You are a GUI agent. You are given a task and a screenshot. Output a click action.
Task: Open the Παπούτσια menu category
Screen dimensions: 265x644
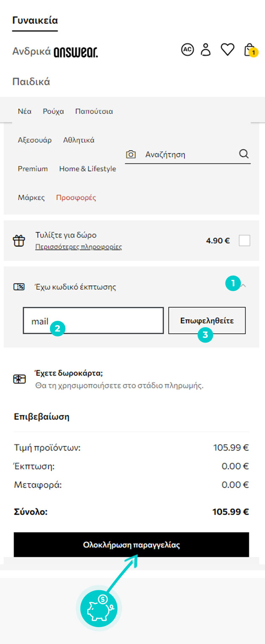[x=94, y=112]
